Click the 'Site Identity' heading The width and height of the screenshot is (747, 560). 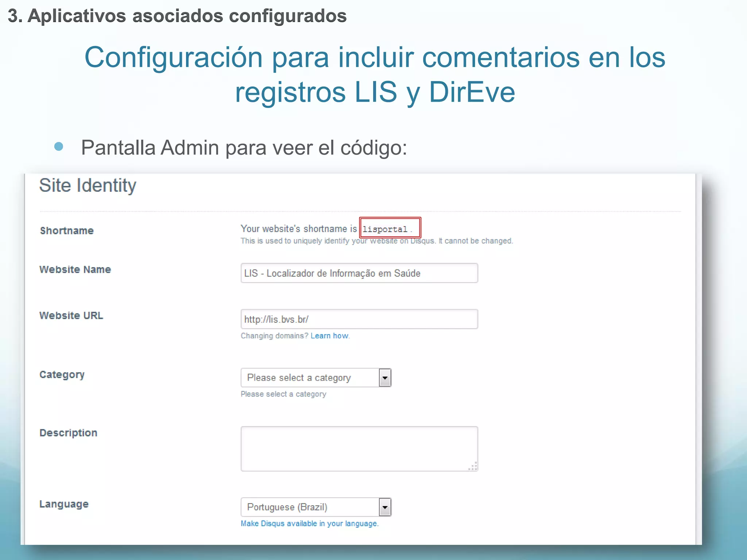[88, 186]
